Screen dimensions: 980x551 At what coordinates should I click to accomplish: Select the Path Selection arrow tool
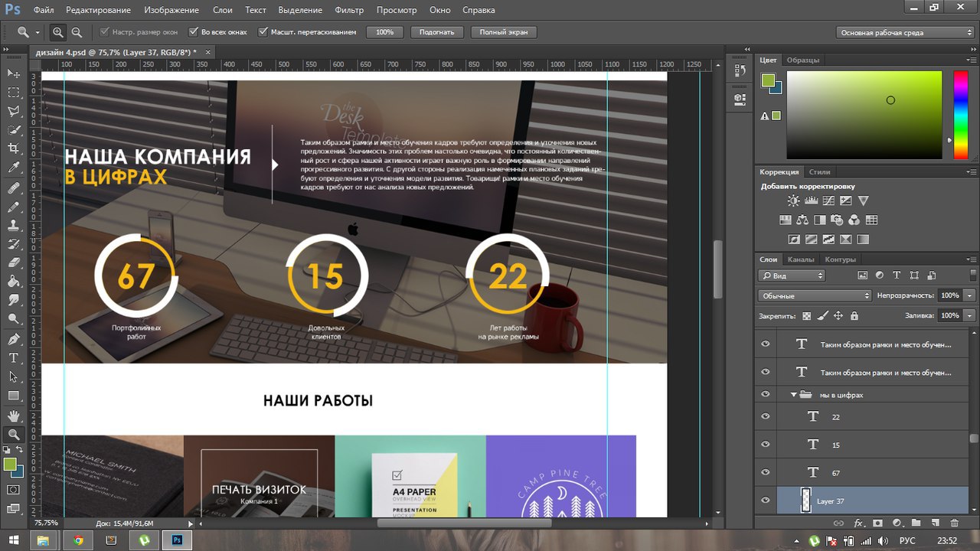point(13,377)
